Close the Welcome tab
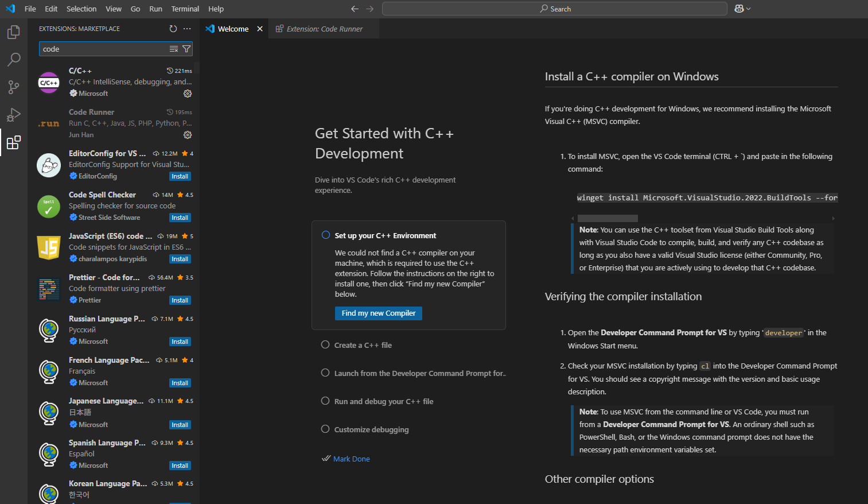The width and height of the screenshot is (868, 504). pyautogui.click(x=260, y=29)
